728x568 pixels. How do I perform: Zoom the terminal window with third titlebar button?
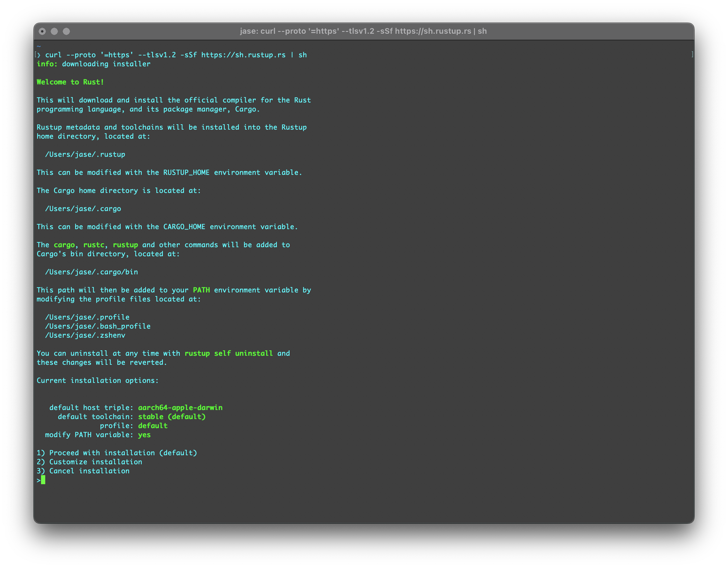[66, 31]
